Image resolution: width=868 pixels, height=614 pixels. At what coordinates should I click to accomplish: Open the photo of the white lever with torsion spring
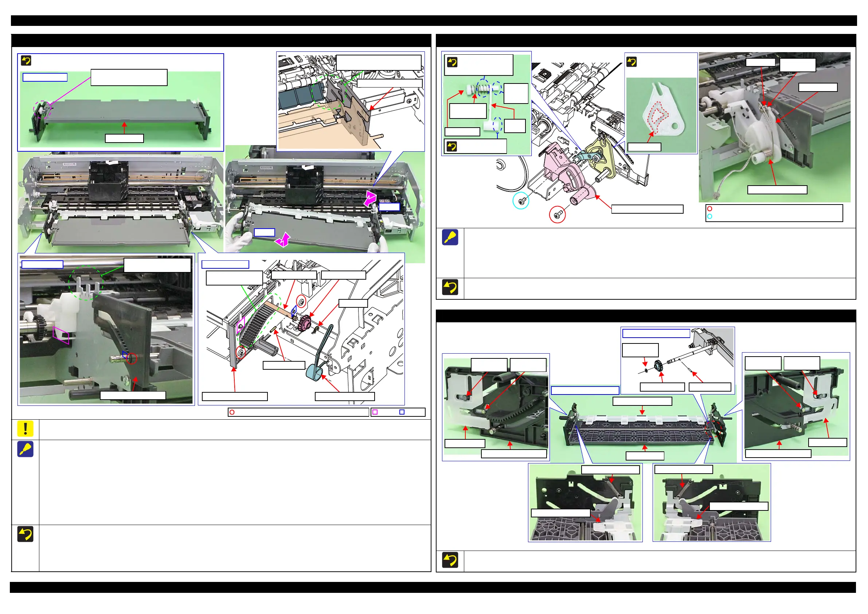(x=775, y=127)
